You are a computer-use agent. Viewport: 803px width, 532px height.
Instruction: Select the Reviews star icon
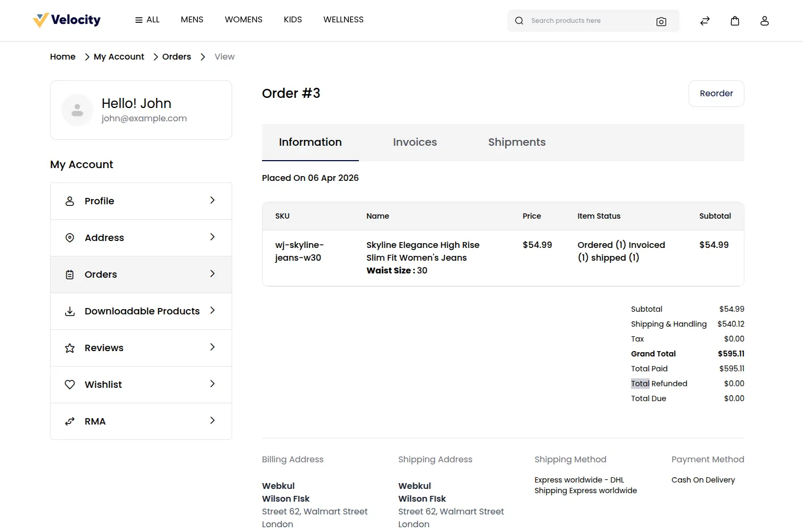pos(70,347)
